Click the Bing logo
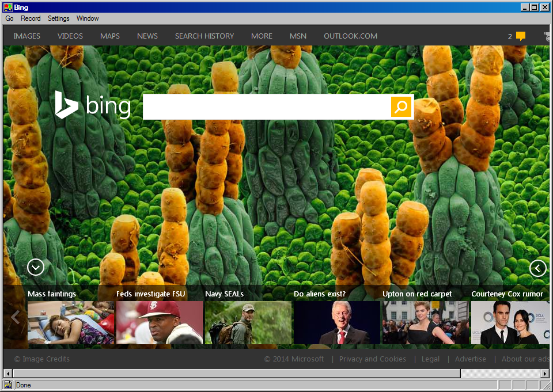 (93, 106)
